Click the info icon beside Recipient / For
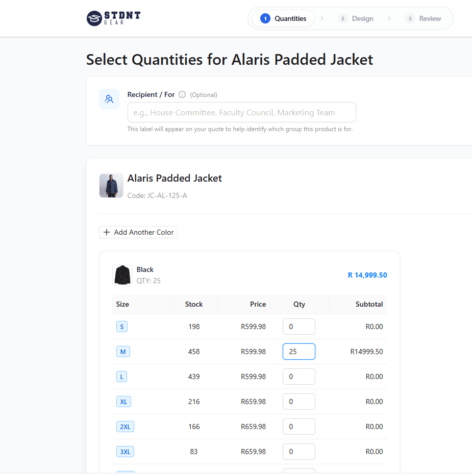The image size is (472, 476). (x=182, y=94)
